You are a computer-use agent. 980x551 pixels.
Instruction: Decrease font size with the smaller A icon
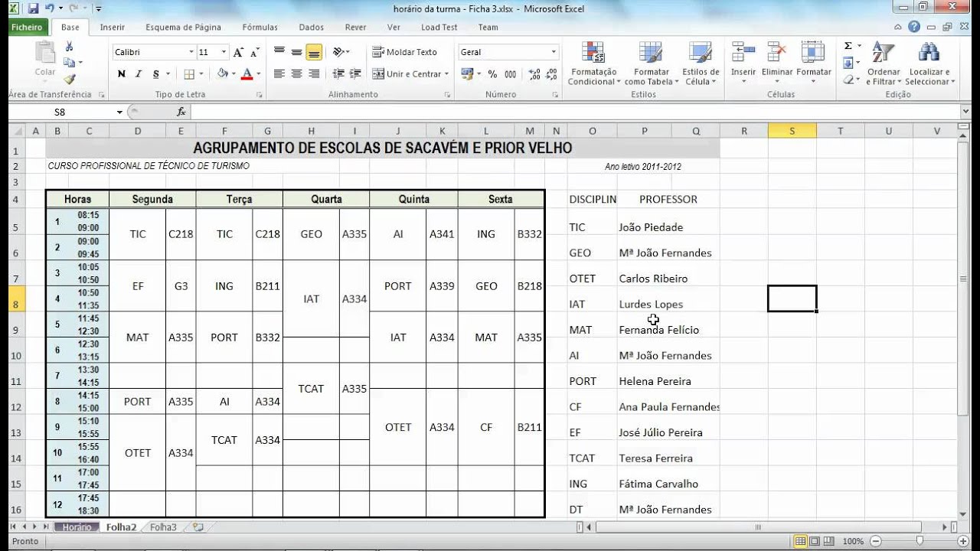[253, 52]
